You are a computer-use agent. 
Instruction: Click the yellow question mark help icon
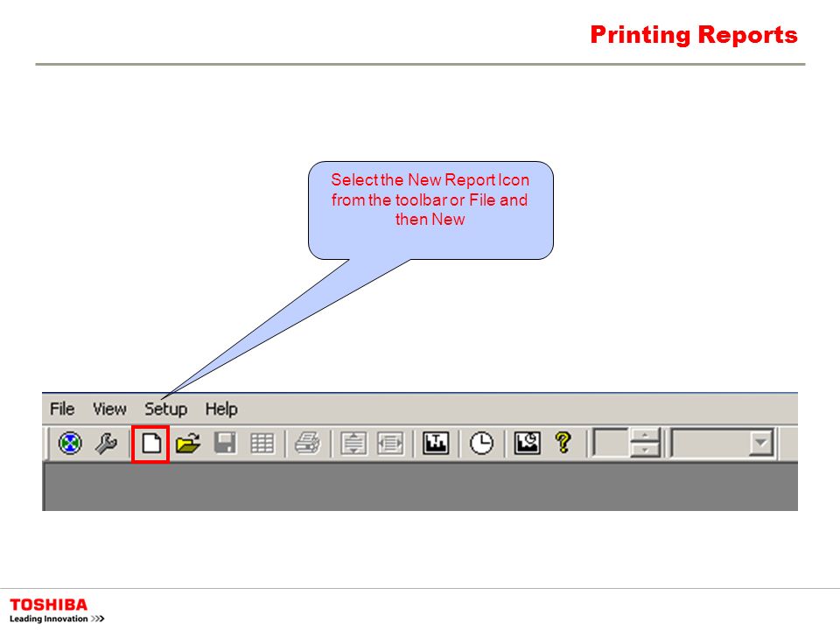pos(563,444)
